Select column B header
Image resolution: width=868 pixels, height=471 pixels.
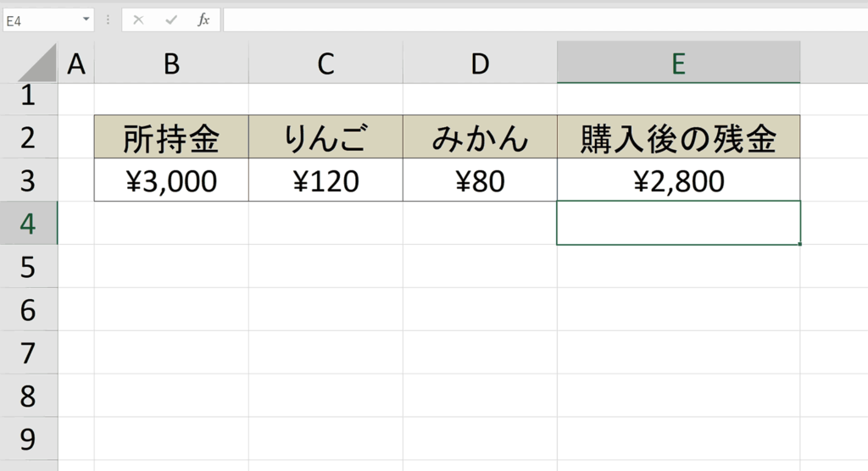(x=171, y=64)
